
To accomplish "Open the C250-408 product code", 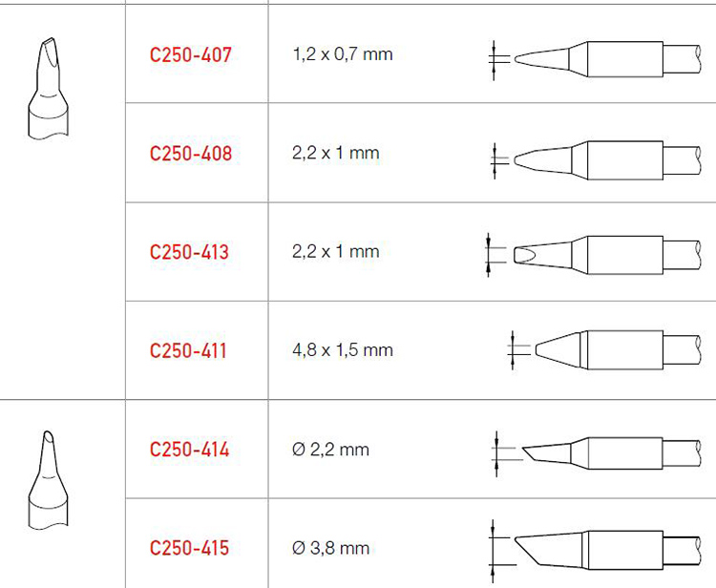I will [191, 154].
